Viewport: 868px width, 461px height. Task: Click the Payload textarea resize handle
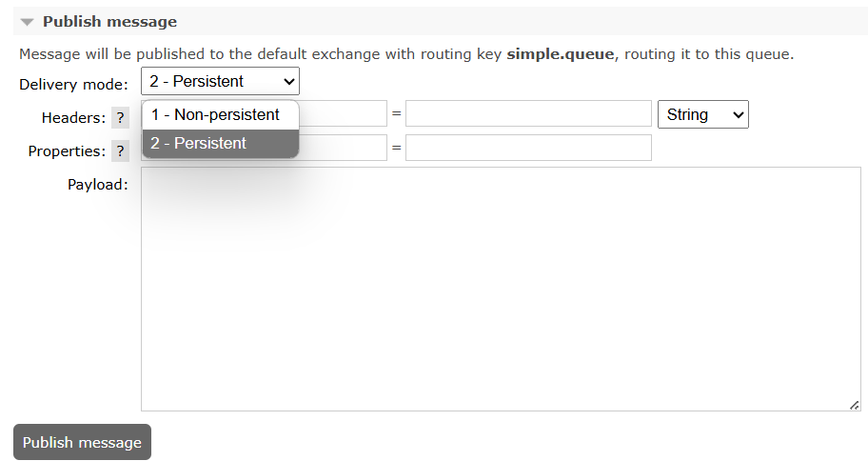point(854,405)
